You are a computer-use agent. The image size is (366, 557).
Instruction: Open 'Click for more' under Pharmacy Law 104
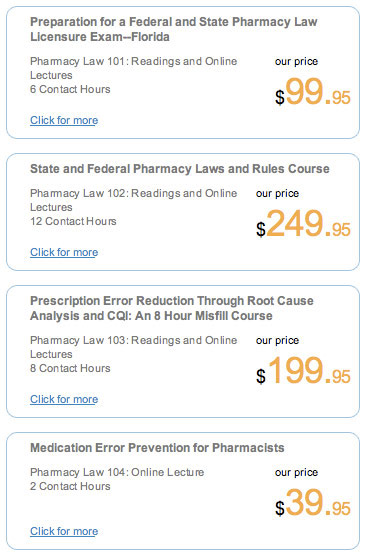tap(64, 531)
